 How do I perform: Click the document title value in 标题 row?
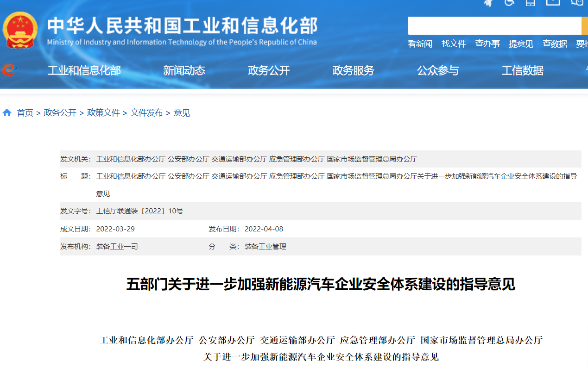[336, 185]
